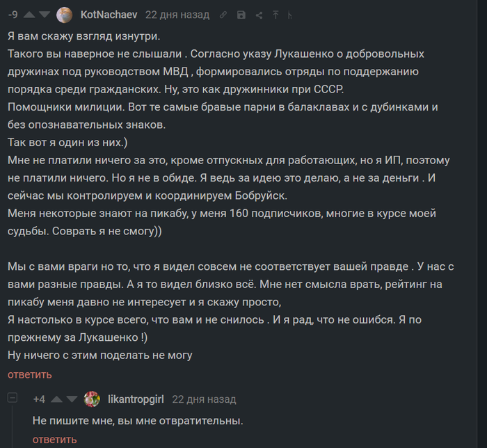Image resolution: width=487 pixels, height=448 pixels.
Task: Open KotNachaev username profile link
Action: 109,15
